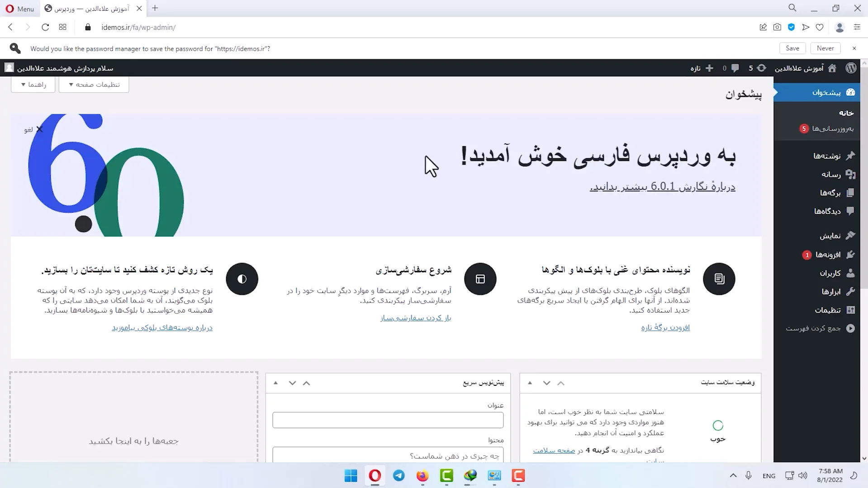Close the password manager prompt bar

[x=854, y=48]
